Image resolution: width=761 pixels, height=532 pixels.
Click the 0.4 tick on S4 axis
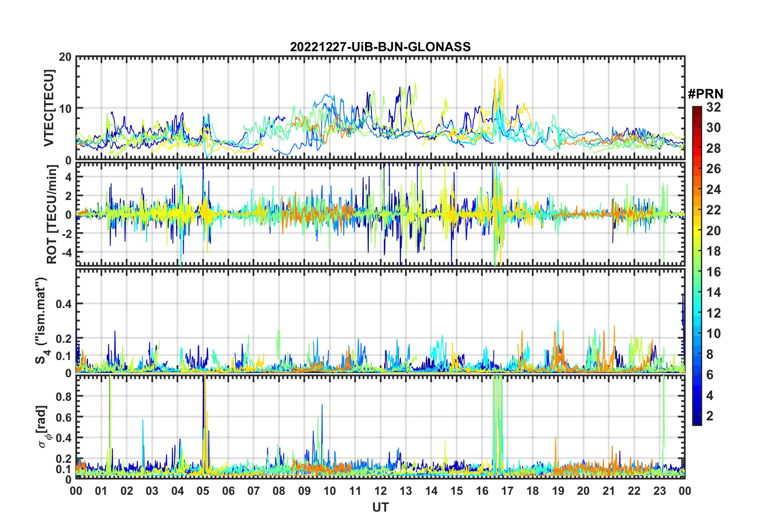pos(64,304)
